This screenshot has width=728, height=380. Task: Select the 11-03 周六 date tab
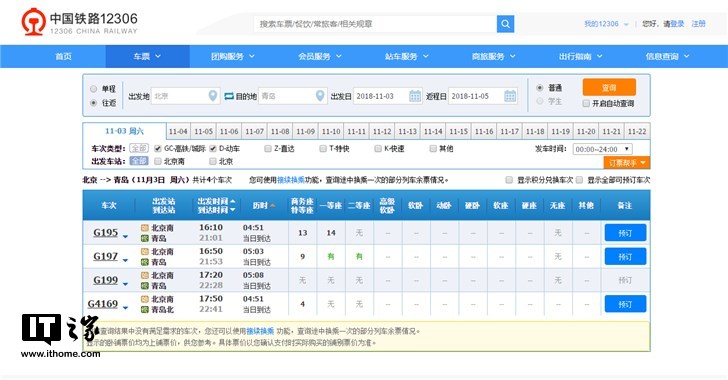124,131
